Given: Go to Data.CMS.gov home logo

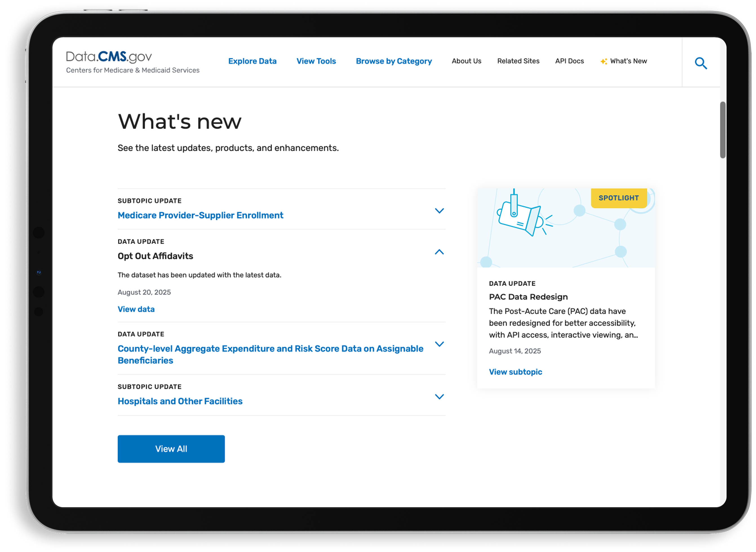Looking at the screenshot, I should click(108, 56).
